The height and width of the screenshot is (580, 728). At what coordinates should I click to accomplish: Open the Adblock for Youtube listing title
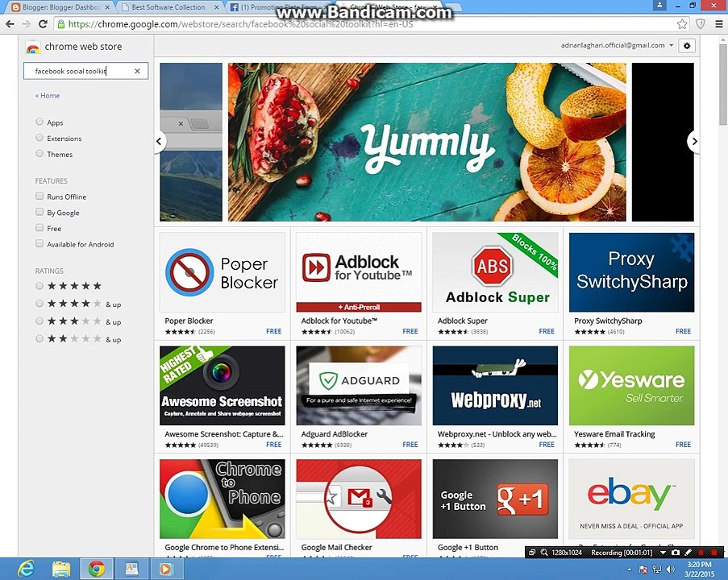(339, 321)
